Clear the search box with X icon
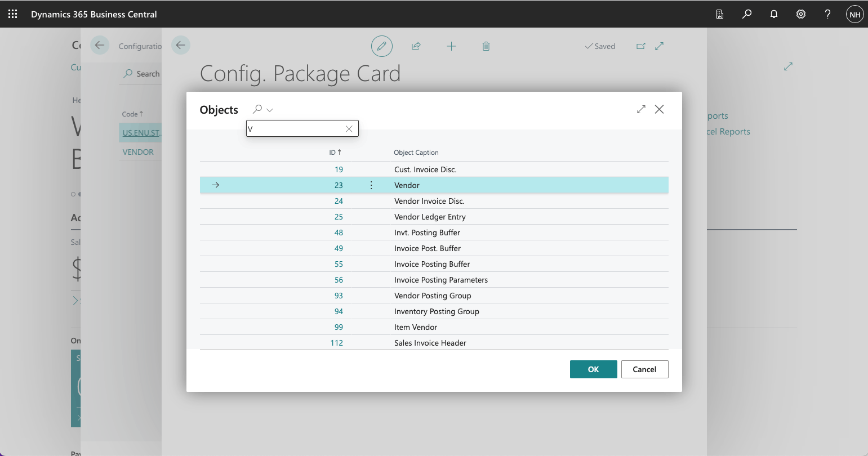Screen dimensions: 868x456 click(349, 129)
